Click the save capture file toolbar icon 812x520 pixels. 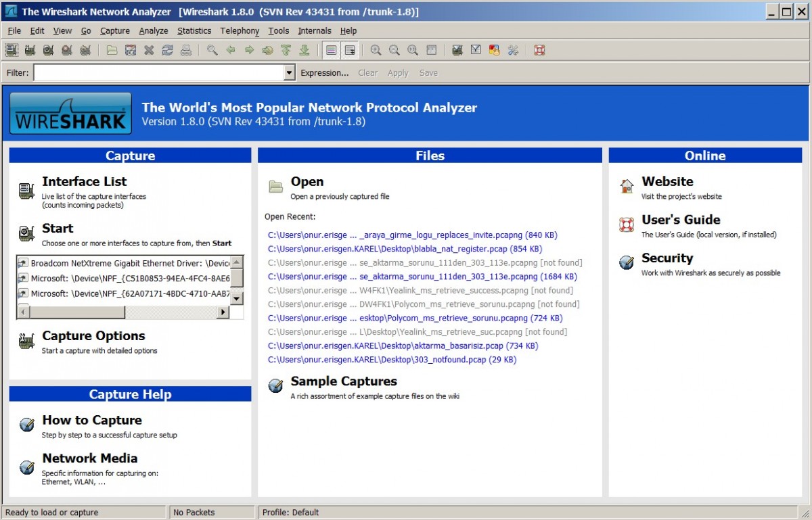click(x=131, y=50)
